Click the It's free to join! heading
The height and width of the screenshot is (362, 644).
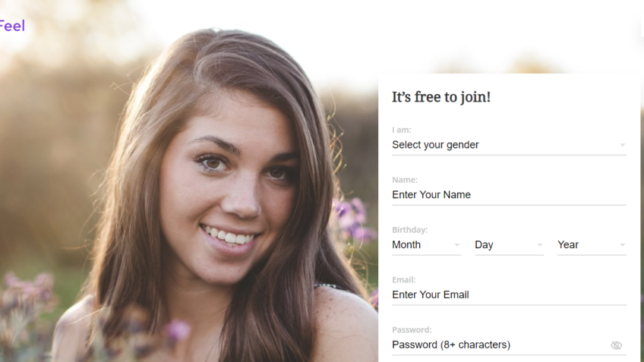point(441,97)
